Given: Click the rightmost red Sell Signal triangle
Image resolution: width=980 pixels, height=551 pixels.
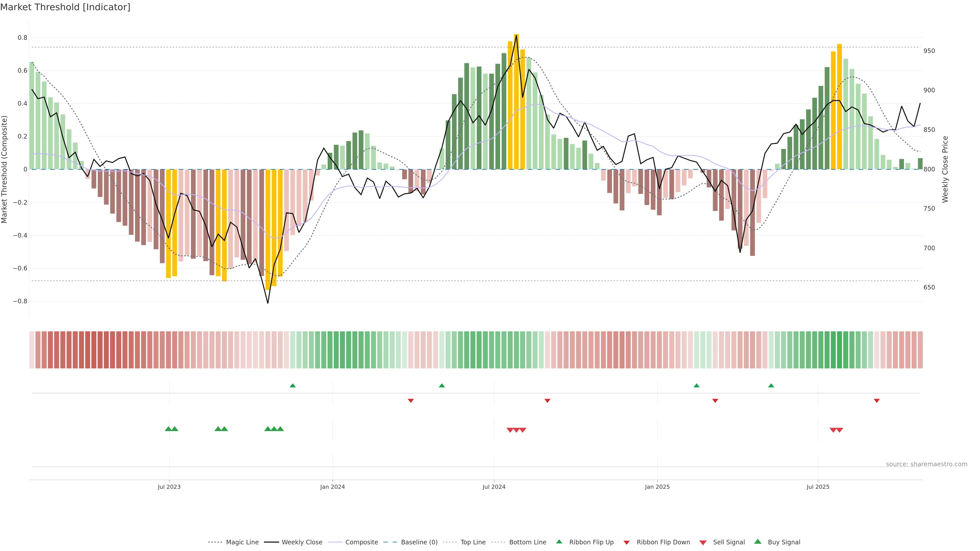Looking at the screenshot, I should point(840,430).
